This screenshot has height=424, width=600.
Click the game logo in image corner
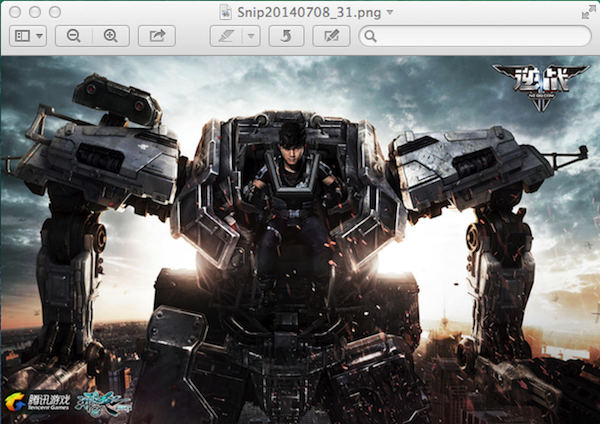[x=540, y=86]
